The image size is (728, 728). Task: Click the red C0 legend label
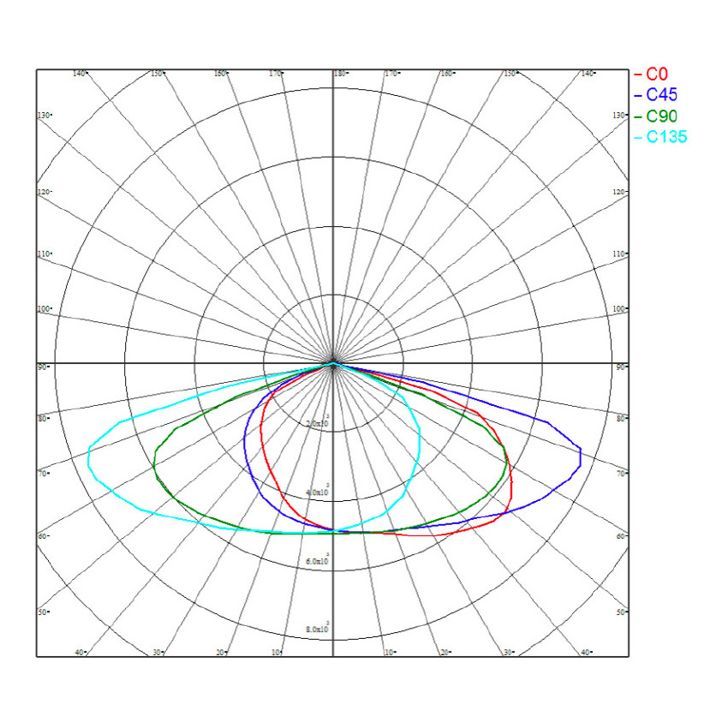(x=657, y=74)
